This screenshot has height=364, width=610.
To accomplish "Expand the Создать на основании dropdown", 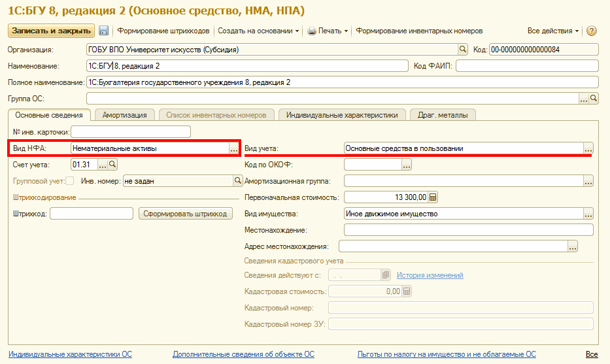I will [x=258, y=31].
